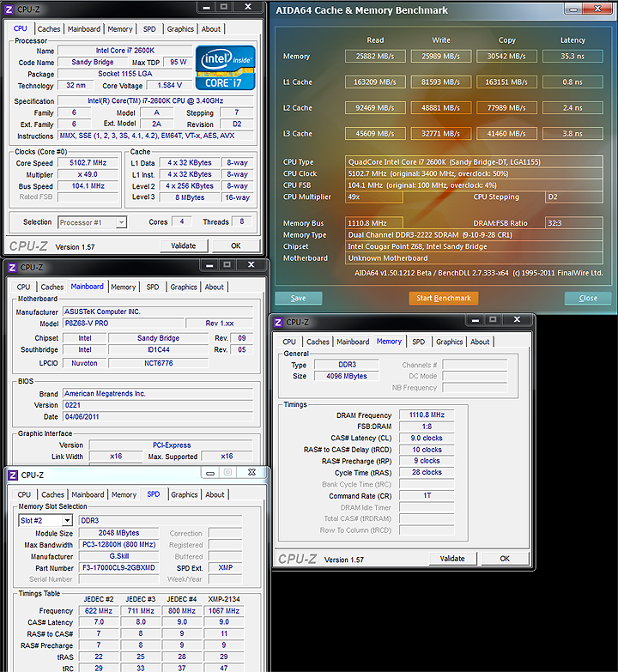
Task: Click Validate in the Memory CPU-Z window
Action: click(x=452, y=559)
